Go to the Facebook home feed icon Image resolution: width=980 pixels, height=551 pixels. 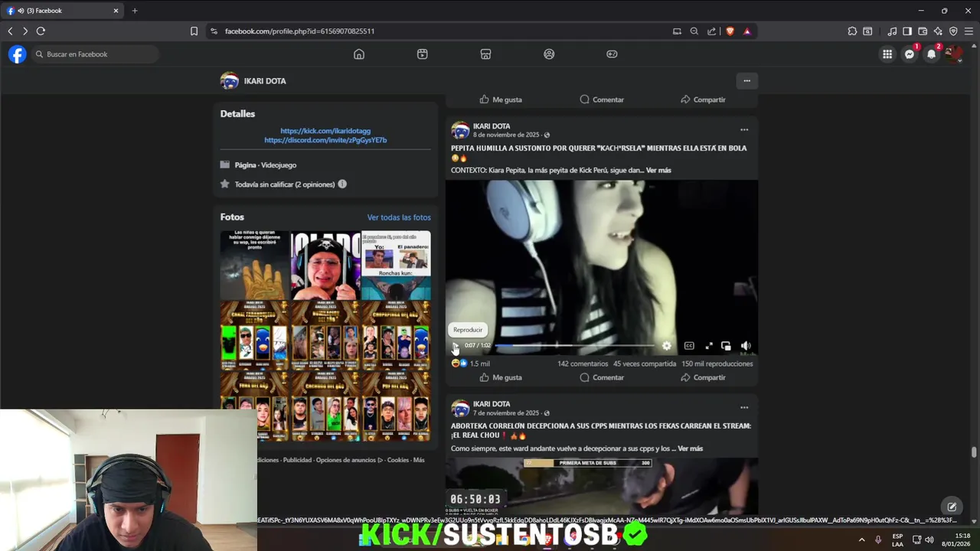click(359, 54)
